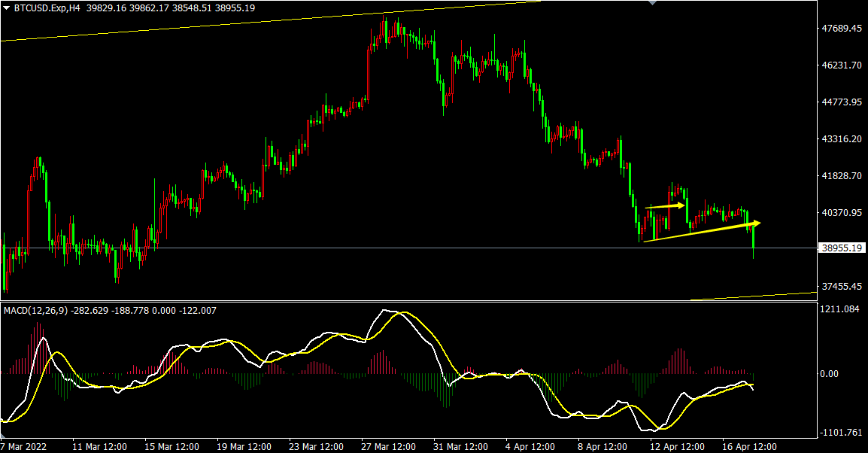The height and width of the screenshot is (453, 868).
Task: Click the 23 Mar 12:00 time label
Action: [314, 446]
